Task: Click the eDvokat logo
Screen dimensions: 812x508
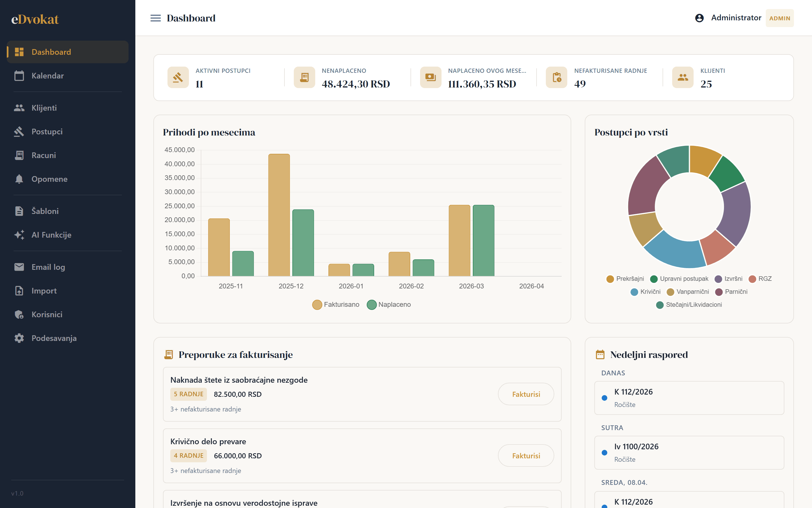Action: point(35,19)
